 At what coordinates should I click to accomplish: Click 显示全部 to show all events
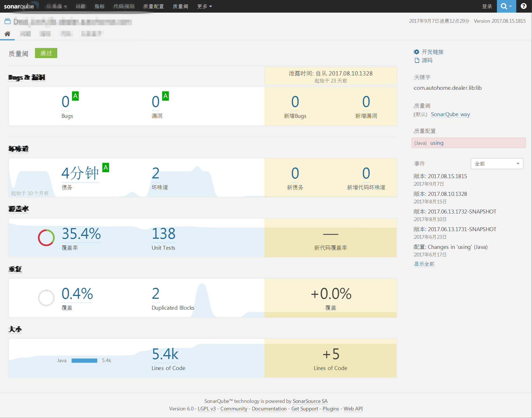[424, 264]
